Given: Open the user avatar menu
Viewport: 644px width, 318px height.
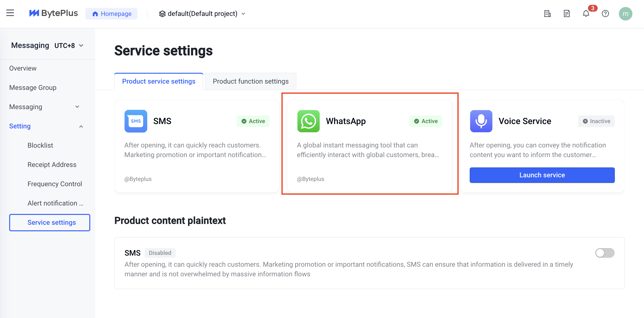Looking at the screenshot, I should [x=625, y=13].
